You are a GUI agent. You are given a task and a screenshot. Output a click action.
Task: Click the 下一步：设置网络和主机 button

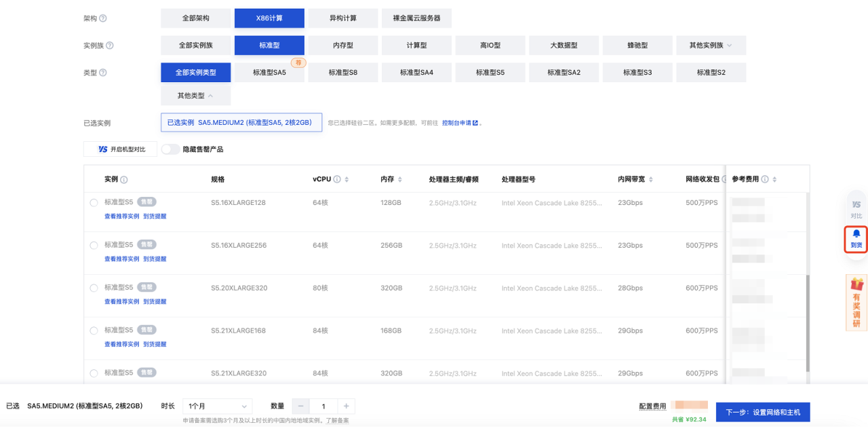pos(765,412)
